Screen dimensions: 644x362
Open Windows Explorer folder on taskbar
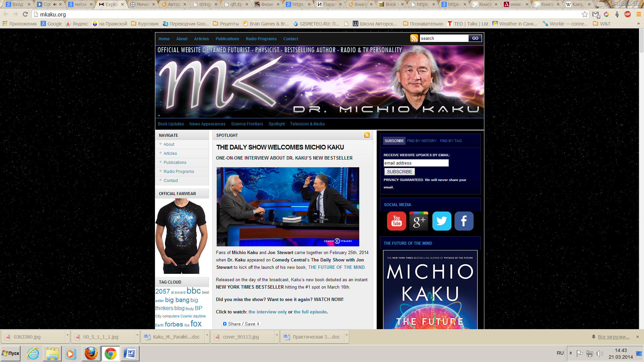click(x=52, y=354)
